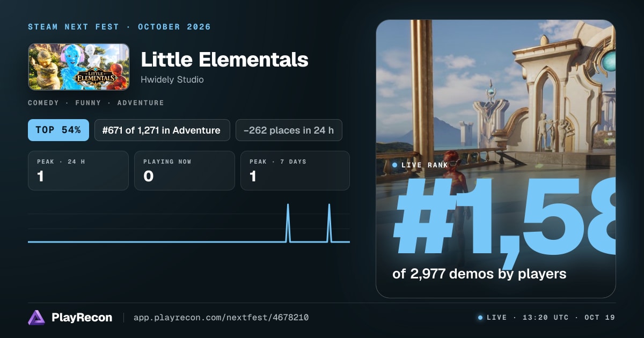Click the first spike in the player chart
Screen dimensions: 644x338
tap(288, 223)
